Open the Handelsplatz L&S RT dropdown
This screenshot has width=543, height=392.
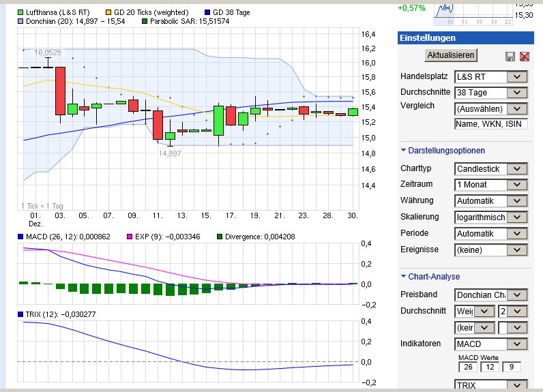point(490,76)
